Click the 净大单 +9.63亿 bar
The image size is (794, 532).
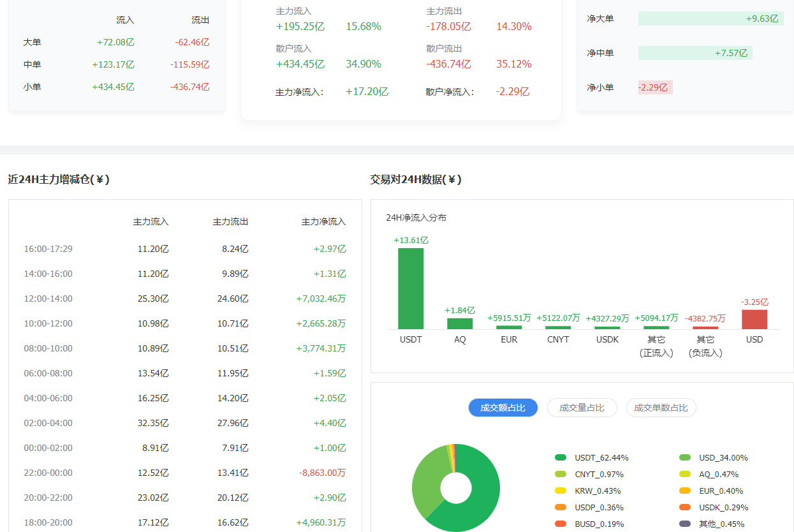(710, 18)
